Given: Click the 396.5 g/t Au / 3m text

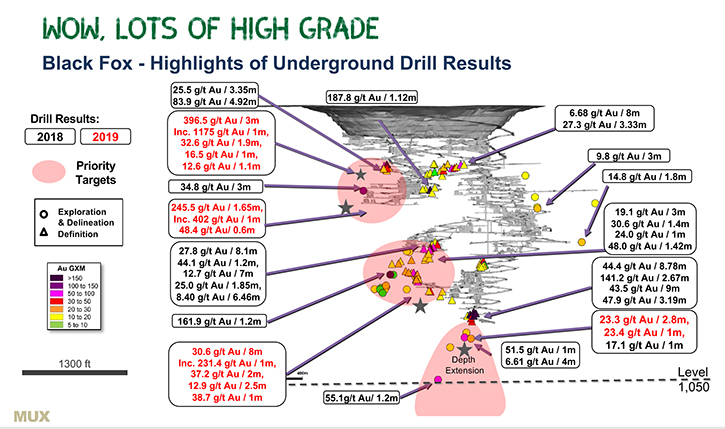Looking at the screenshot, I should (x=221, y=121).
